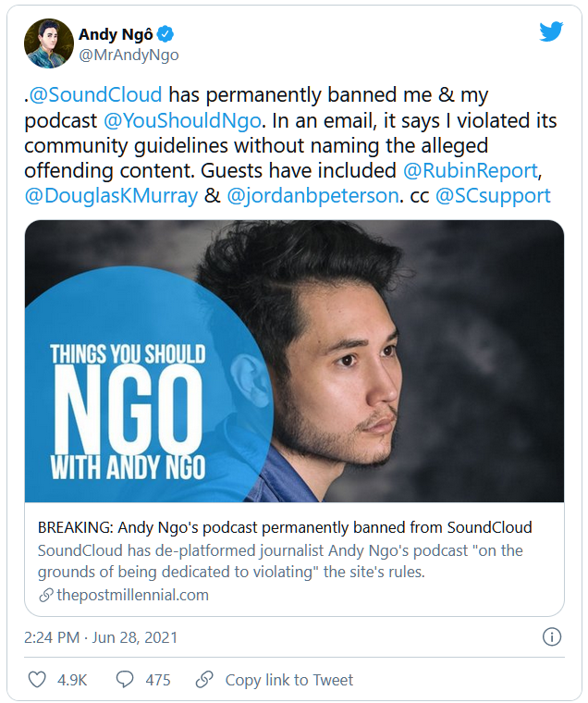The height and width of the screenshot is (703, 588).
Task: Click Andy Ngô's profile avatar
Action: [x=49, y=43]
